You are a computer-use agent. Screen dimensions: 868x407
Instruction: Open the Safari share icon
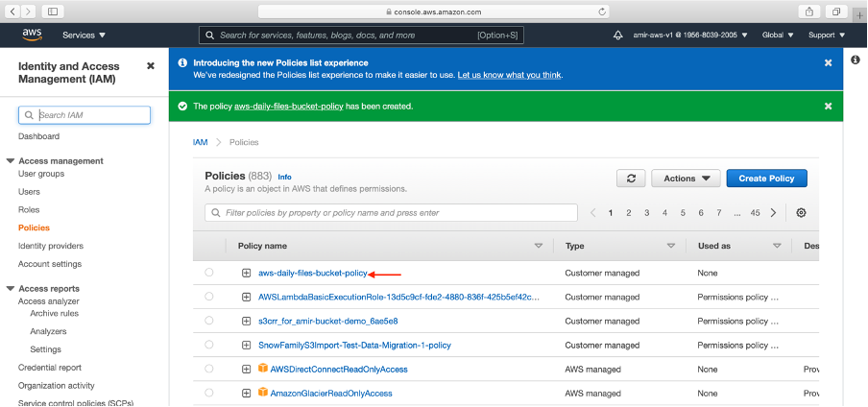click(808, 12)
